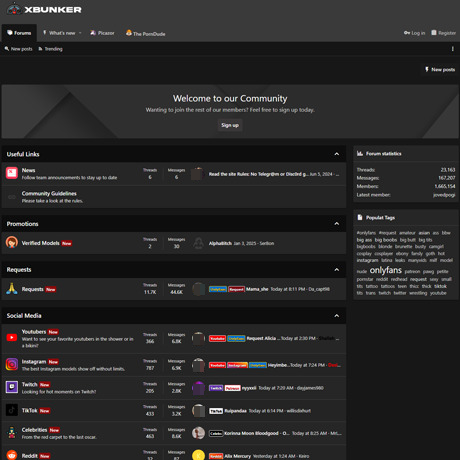Select the Instagram forum icon

click(x=12, y=364)
